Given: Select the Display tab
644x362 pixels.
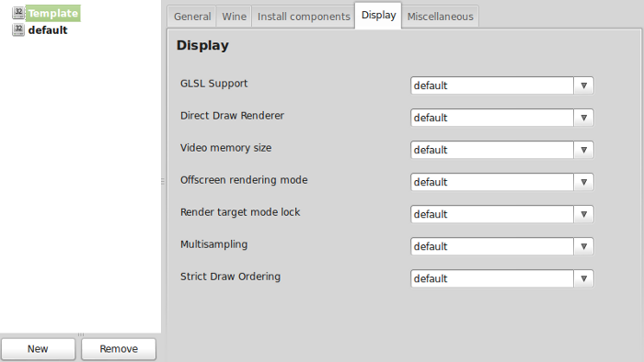Looking at the screenshot, I should click(378, 16).
